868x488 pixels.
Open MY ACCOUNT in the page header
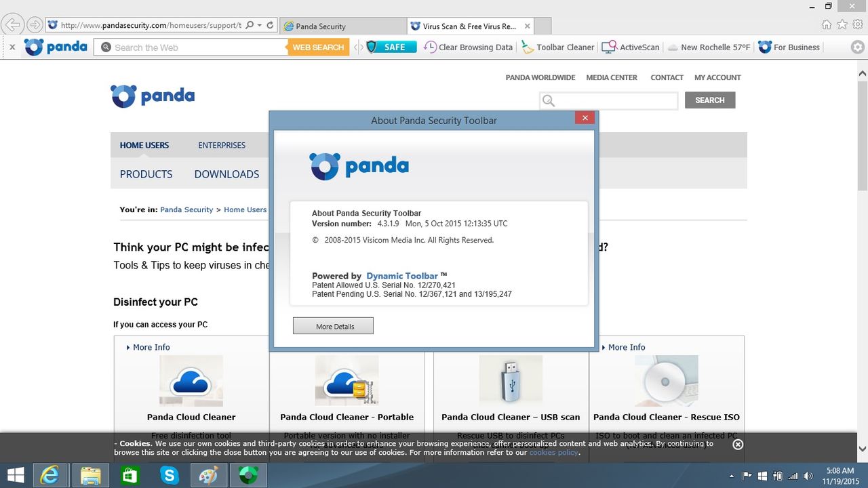tap(717, 77)
